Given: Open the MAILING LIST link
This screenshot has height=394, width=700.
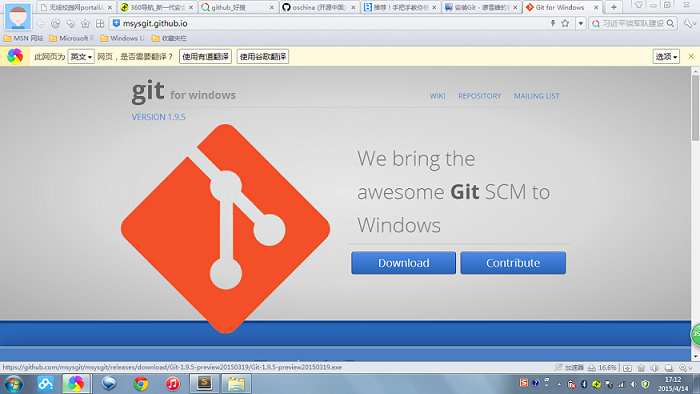Looking at the screenshot, I should [537, 96].
